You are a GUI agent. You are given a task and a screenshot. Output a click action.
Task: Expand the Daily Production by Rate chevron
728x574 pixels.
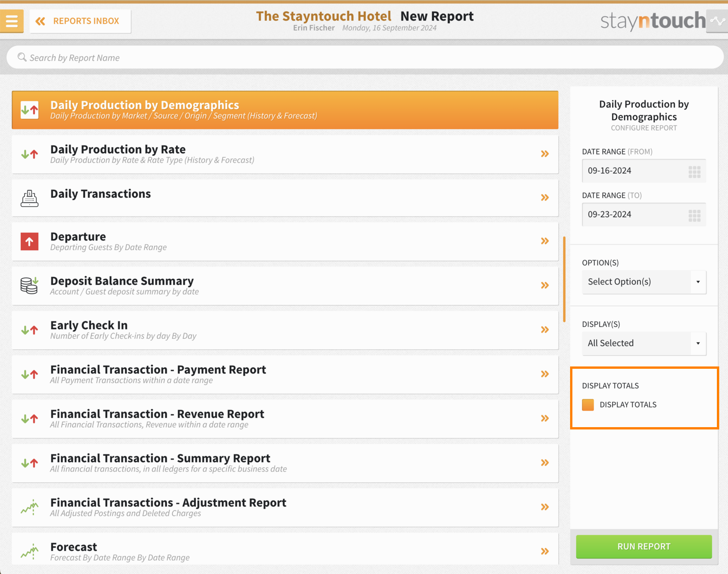click(x=545, y=154)
